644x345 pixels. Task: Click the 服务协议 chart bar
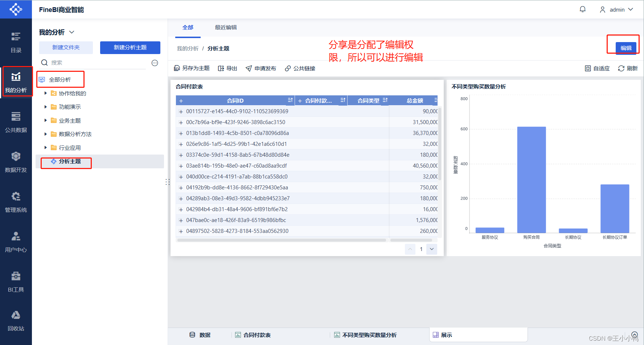(x=490, y=230)
